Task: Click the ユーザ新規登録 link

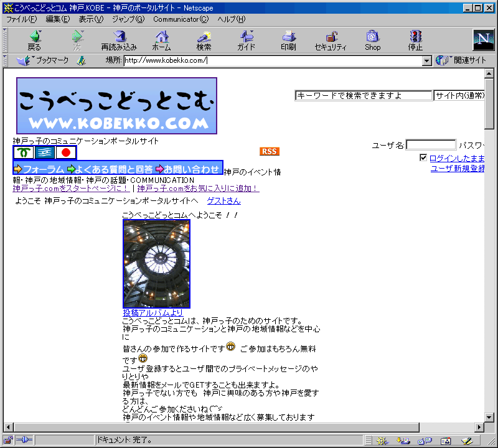Action: [458, 168]
